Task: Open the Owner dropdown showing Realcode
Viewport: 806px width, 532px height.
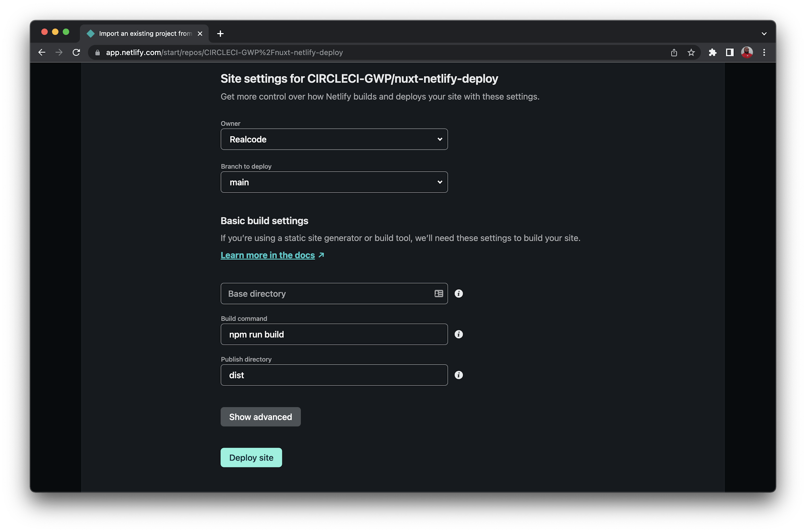Action: coord(334,139)
